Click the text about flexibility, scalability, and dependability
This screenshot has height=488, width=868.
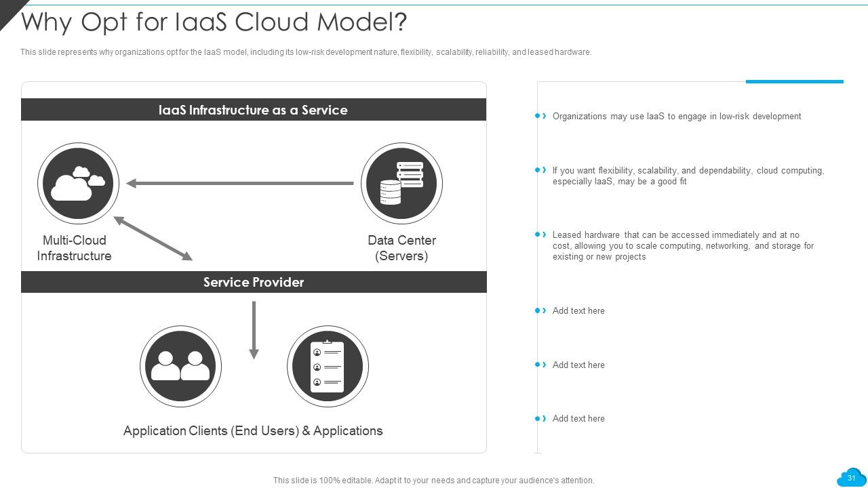(x=688, y=176)
